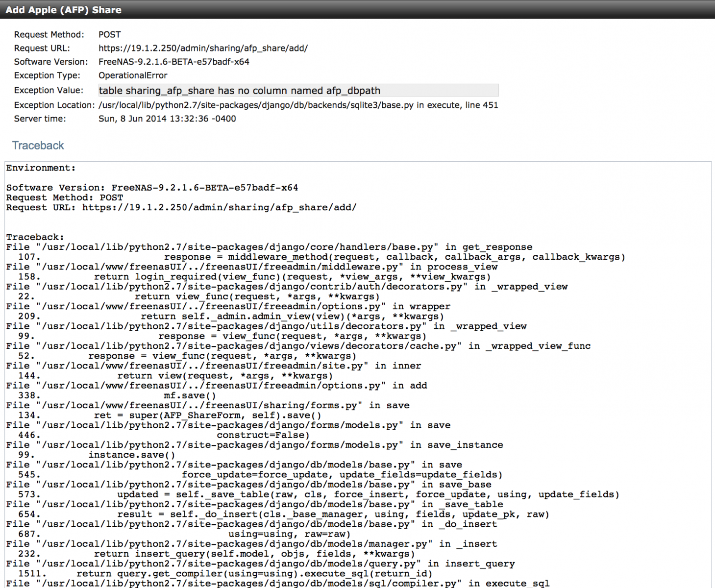Click the server time 'Sun, 8 Jun 2014 13:32:36 -0400'
Image resolution: width=715 pixels, height=588 pixels.
167,119
